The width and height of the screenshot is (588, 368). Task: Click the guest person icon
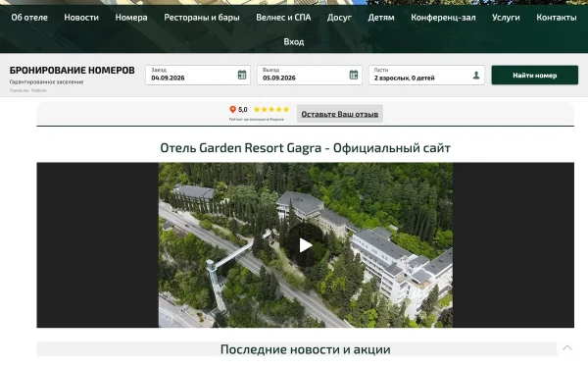coord(476,76)
